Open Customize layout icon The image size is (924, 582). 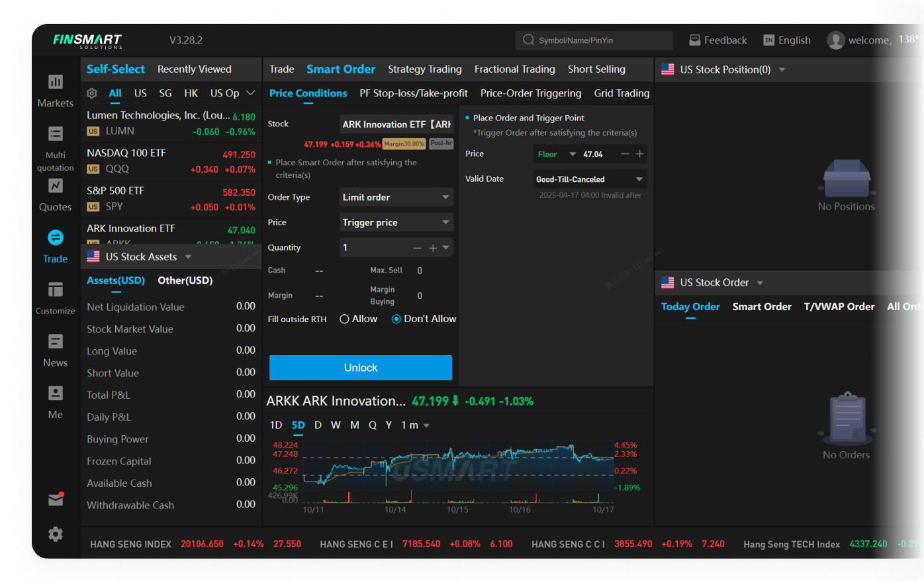pyautogui.click(x=56, y=290)
